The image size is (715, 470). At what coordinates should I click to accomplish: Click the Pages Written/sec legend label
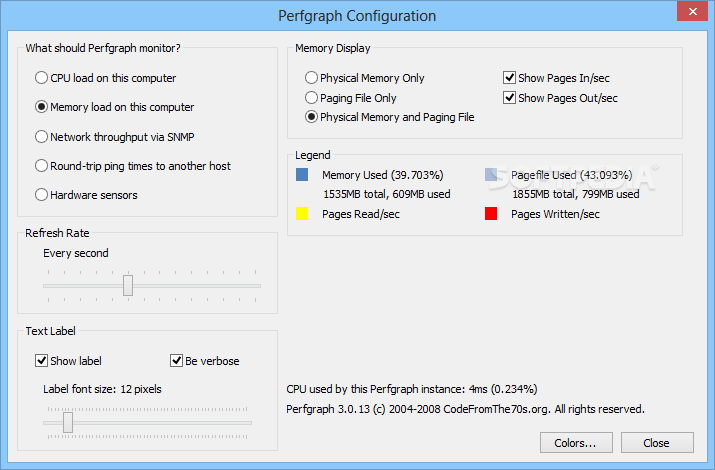click(555, 214)
